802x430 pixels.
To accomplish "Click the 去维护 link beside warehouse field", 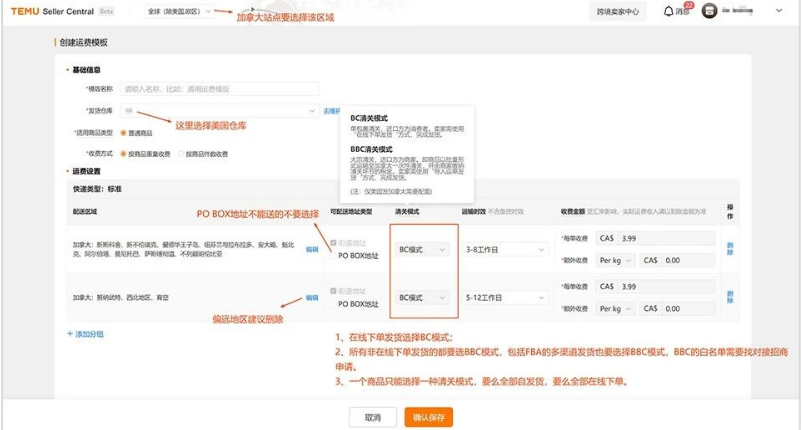I will [x=331, y=111].
